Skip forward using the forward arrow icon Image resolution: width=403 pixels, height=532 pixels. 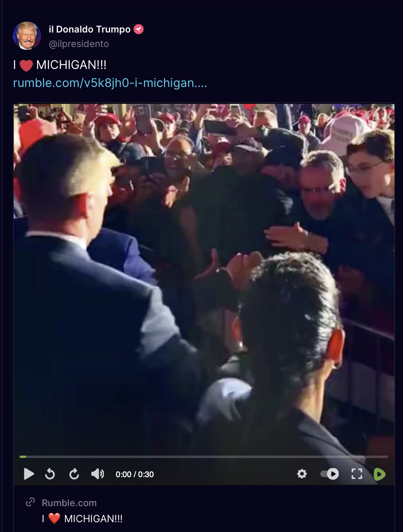pyautogui.click(x=74, y=474)
